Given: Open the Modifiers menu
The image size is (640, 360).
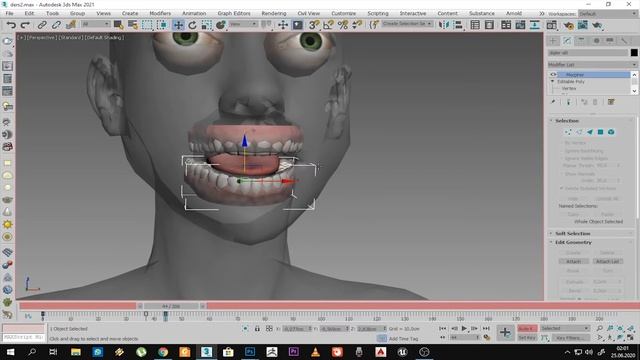Looking at the screenshot, I should 160,13.
